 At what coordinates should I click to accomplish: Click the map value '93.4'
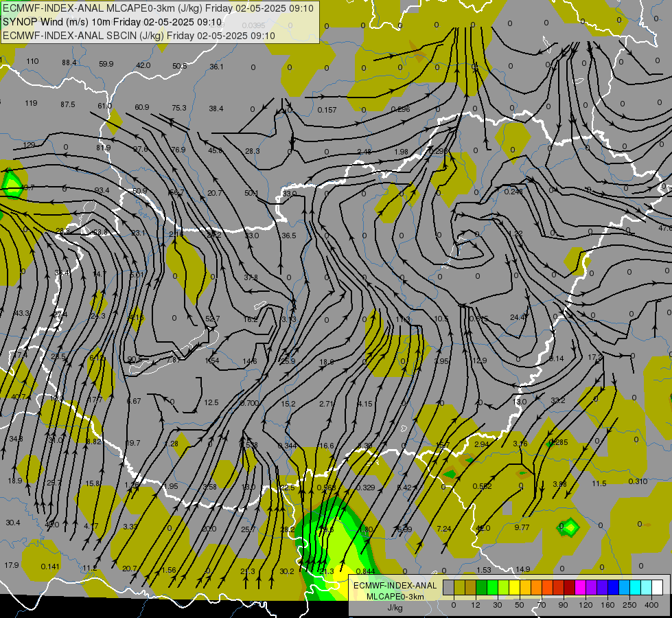pyautogui.click(x=102, y=190)
